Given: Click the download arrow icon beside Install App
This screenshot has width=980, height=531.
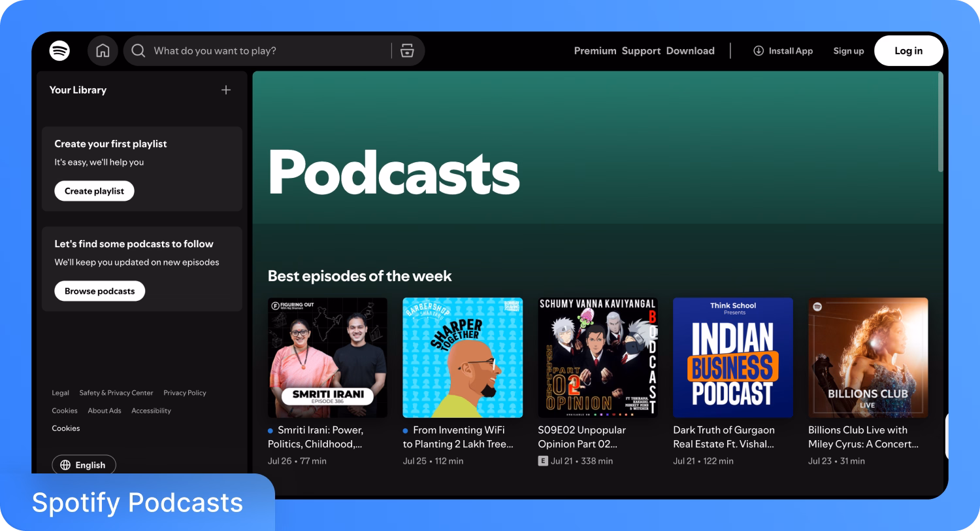Looking at the screenshot, I should [759, 50].
